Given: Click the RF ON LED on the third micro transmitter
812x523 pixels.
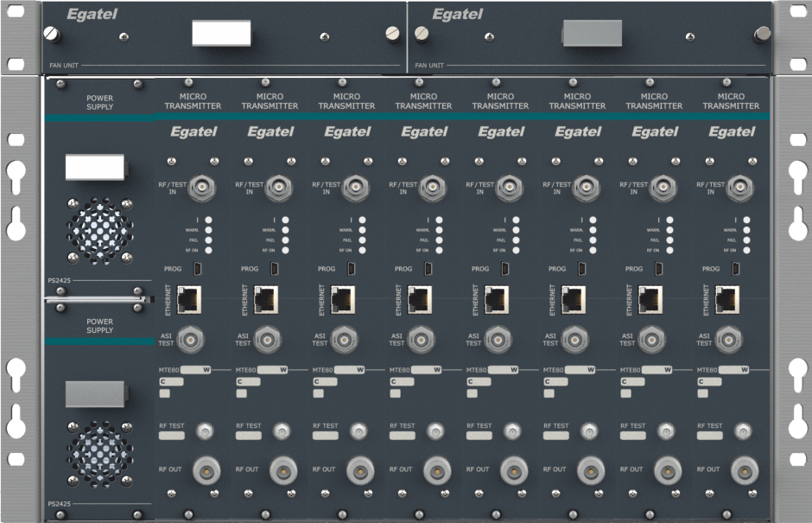Looking at the screenshot, I should point(363,251).
